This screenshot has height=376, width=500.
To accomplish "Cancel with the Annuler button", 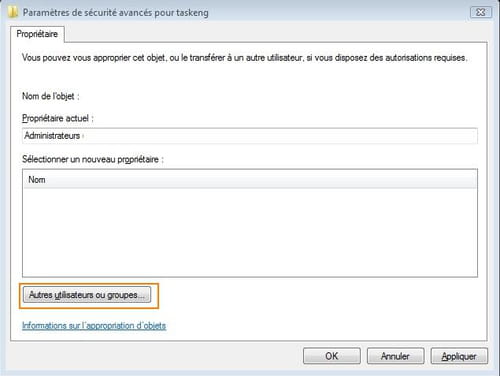I will coord(395,356).
